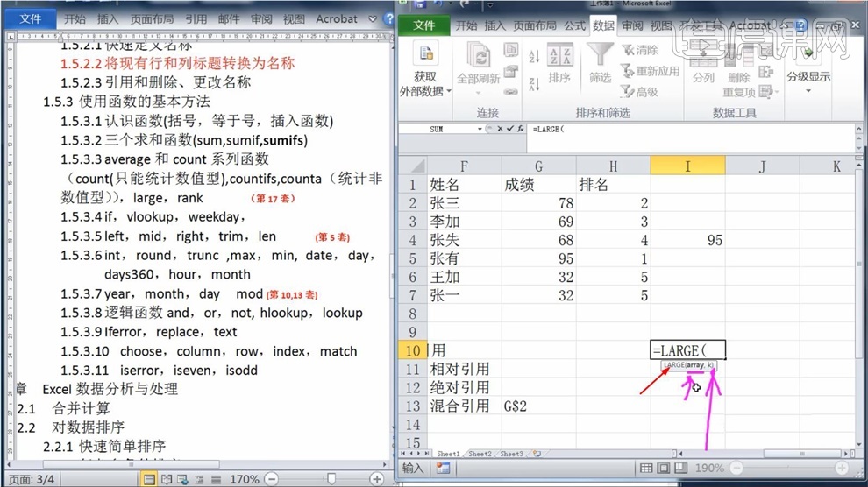
Task: Confirm formula with the checkmark button
Action: click(509, 129)
